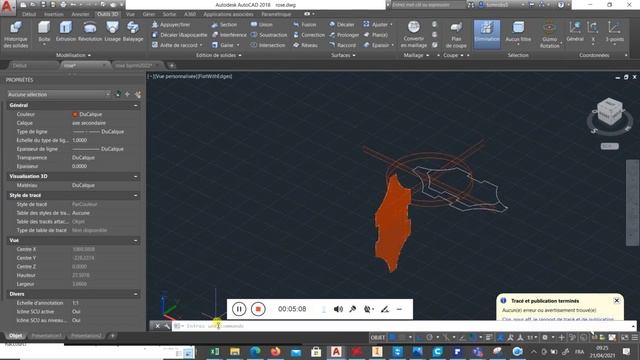640x360 pixels.
Task: Open the Arête de raccord dropdown
Action: pyautogui.click(x=200, y=45)
